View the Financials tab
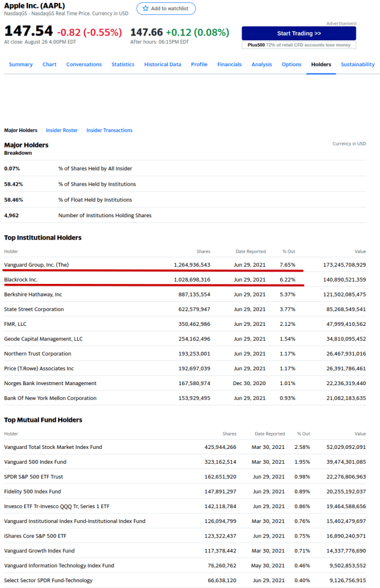 (x=229, y=64)
